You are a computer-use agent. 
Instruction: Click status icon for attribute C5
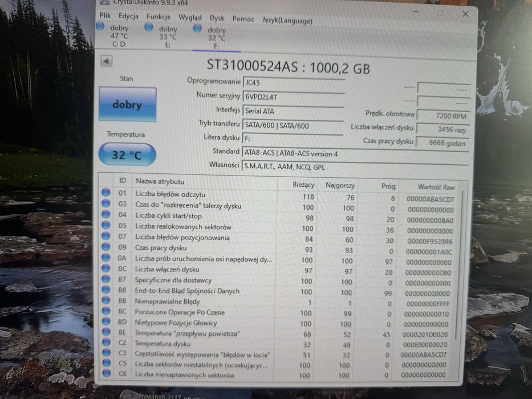[107, 363]
